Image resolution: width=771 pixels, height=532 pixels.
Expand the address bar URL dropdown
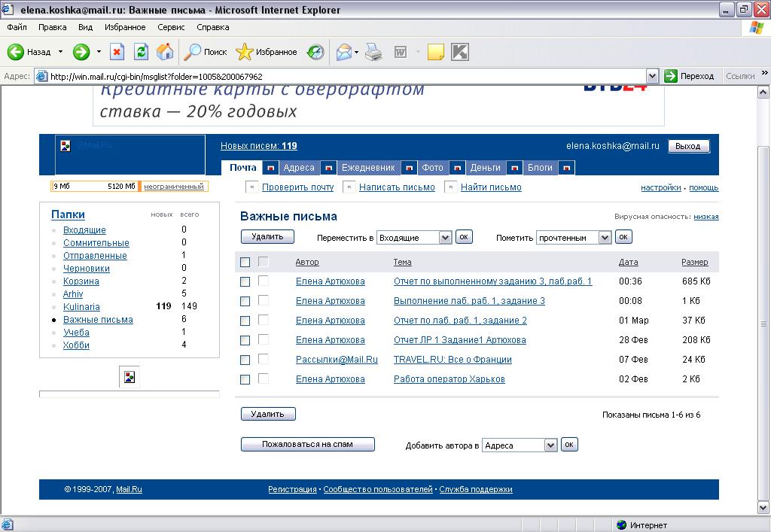click(x=652, y=76)
